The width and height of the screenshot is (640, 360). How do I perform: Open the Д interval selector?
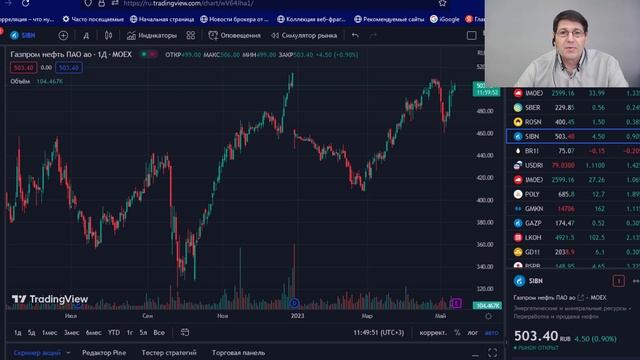[86, 36]
